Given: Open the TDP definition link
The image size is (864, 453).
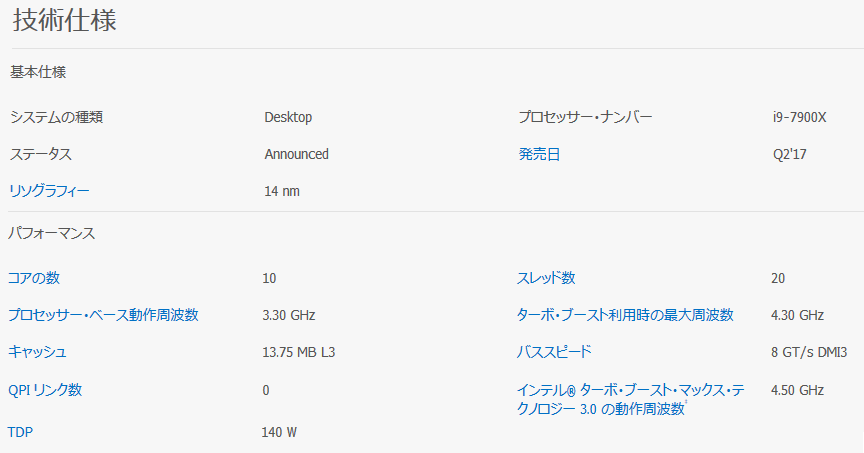Looking at the screenshot, I should click(x=20, y=432).
